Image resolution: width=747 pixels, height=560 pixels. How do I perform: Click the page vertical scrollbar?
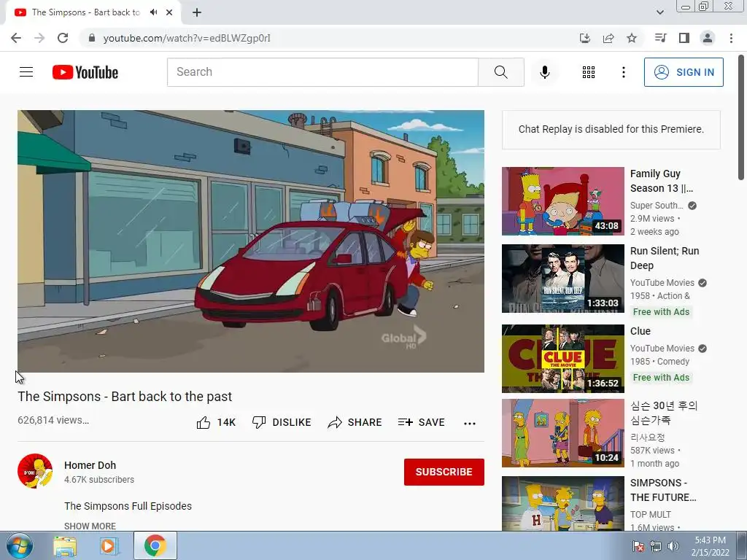(x=741, y=117)
